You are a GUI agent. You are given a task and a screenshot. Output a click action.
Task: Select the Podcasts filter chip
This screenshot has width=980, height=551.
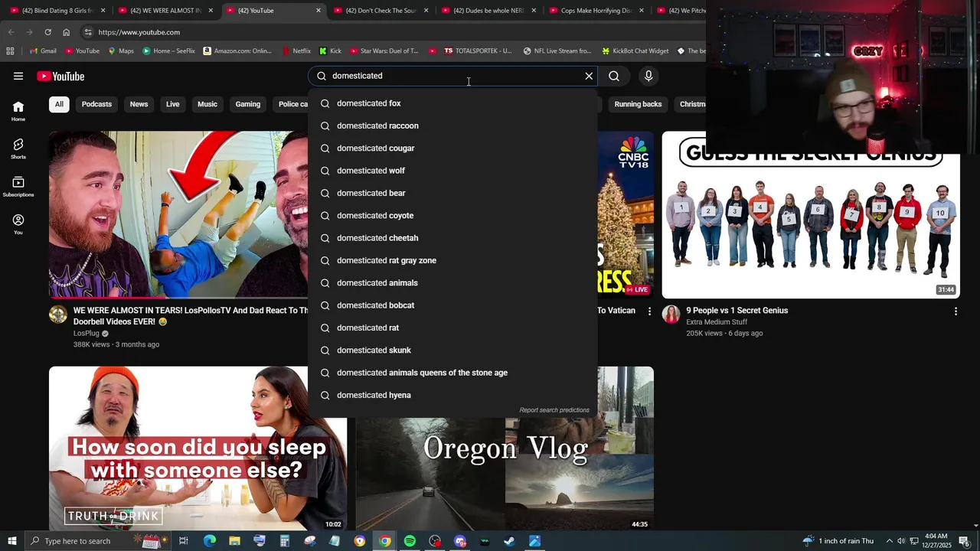(x=96, y=104)
